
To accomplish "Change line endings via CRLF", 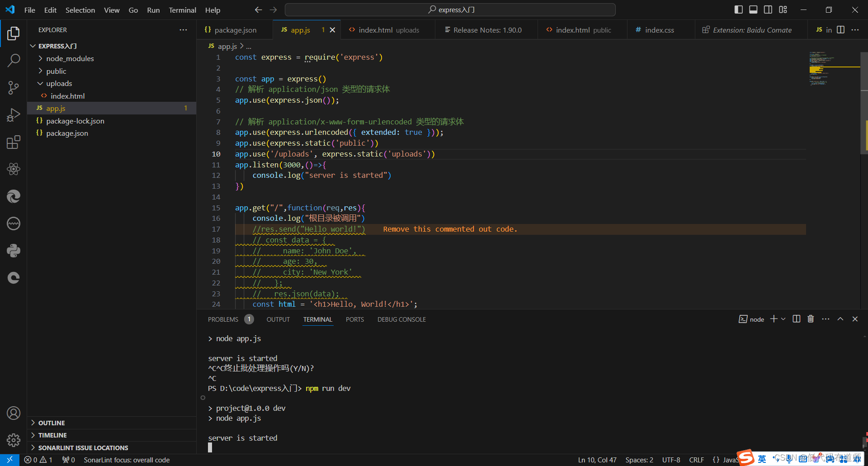I will tap(696, 460).
